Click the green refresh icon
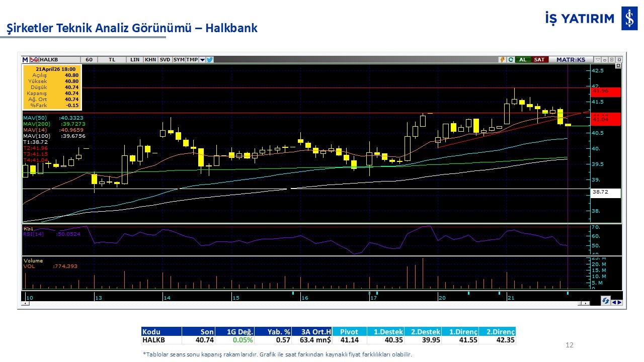 point(511,59)
